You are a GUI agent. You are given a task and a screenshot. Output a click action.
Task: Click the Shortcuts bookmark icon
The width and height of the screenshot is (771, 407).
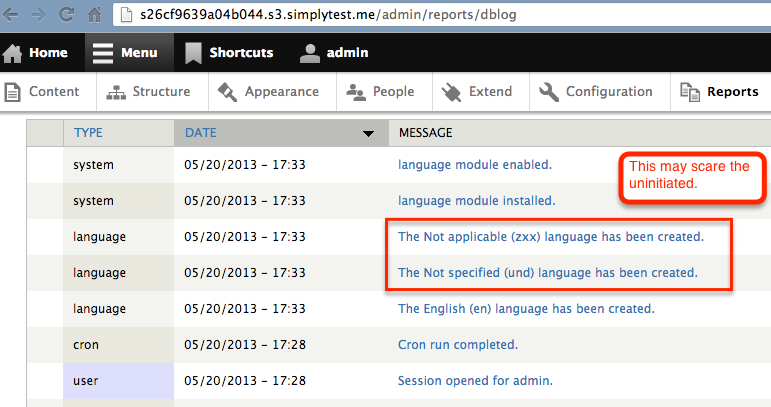(x=193, y=53)
